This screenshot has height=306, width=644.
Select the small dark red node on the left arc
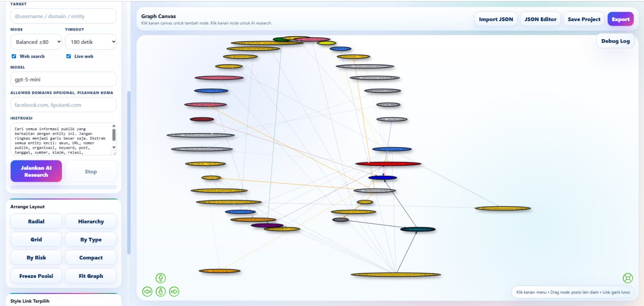point(202,119)
